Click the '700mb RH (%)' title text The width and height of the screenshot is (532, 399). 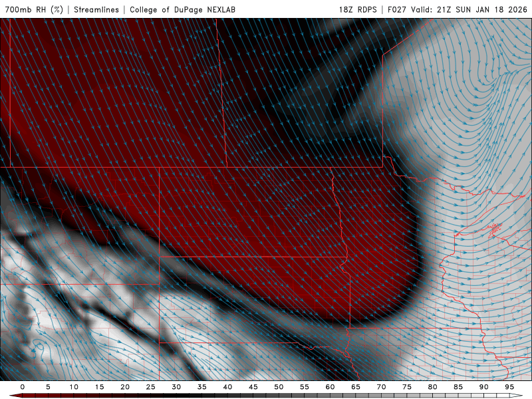pos(34,9)
